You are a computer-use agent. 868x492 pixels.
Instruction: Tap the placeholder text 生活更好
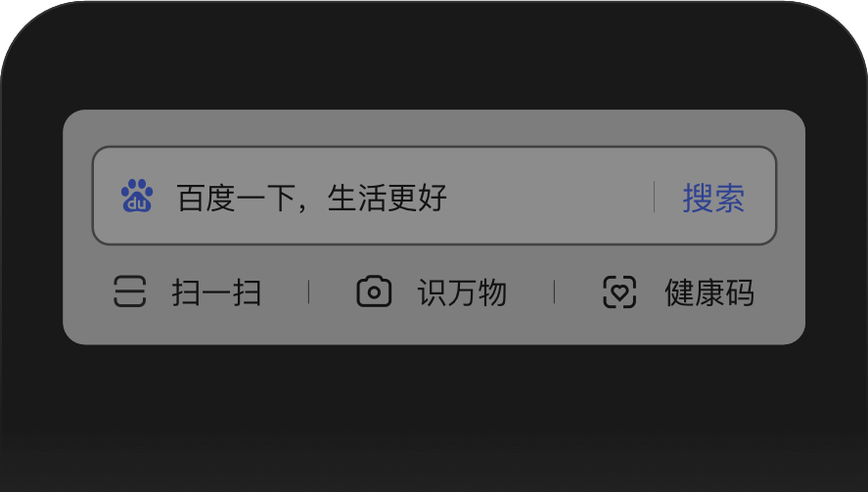[x=388, y=198]
